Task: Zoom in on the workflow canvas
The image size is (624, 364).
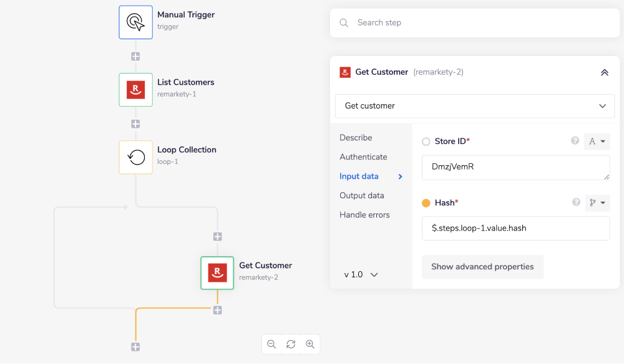Action: (x=310, y=344)
